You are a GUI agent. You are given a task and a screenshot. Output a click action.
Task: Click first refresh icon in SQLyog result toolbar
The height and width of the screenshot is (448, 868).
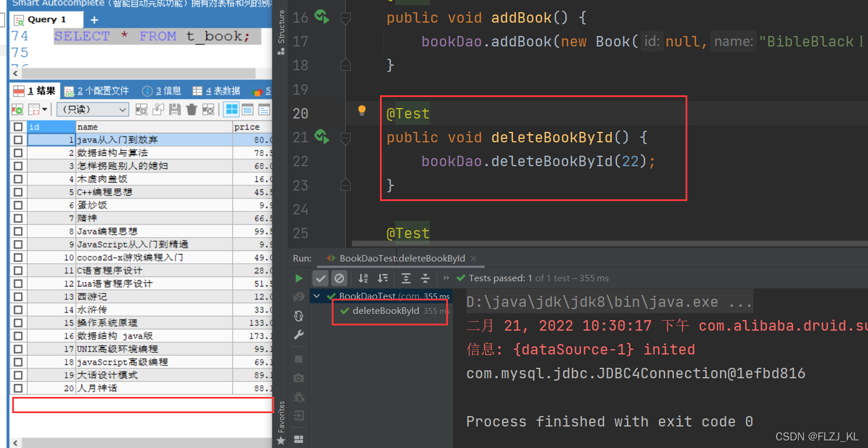[17, 109]
